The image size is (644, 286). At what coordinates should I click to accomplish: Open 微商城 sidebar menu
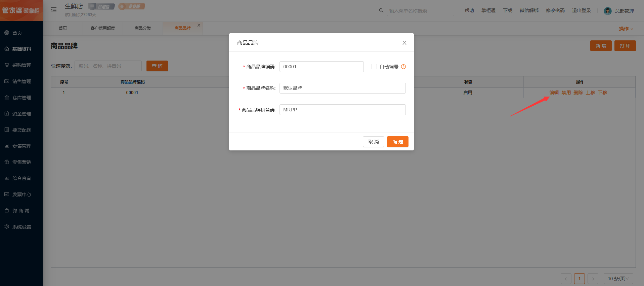tap(21, 211)
